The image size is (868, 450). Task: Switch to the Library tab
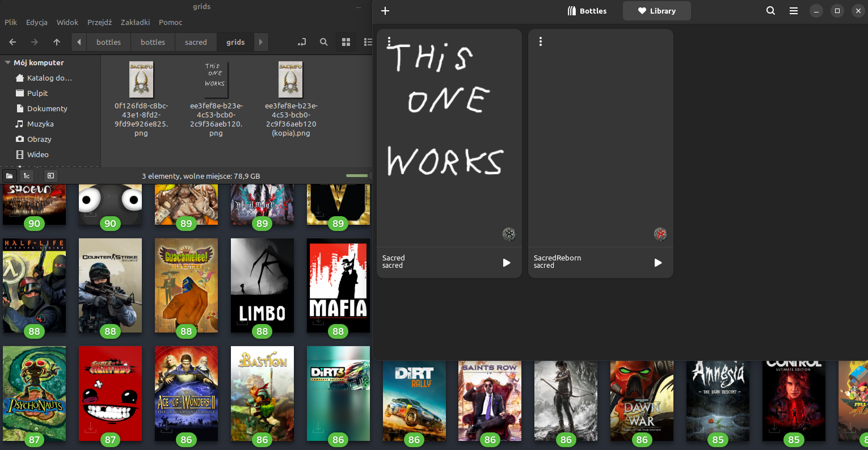pyautogui.click(x=657, y=11)
